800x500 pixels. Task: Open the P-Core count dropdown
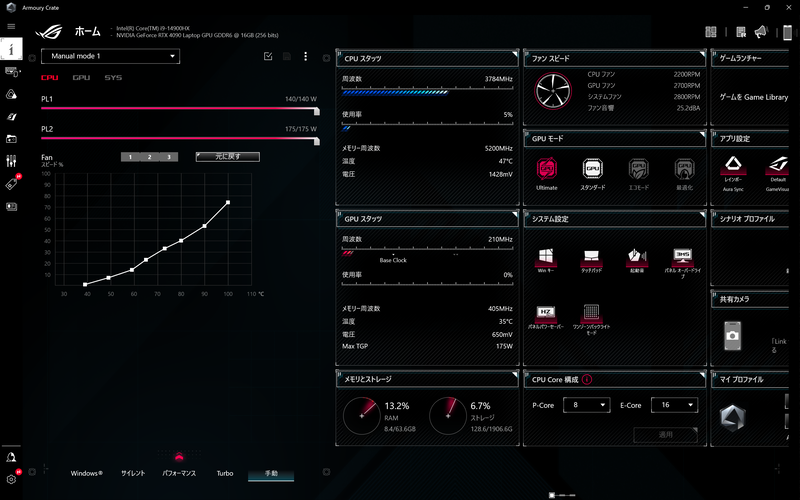point(586,405)
